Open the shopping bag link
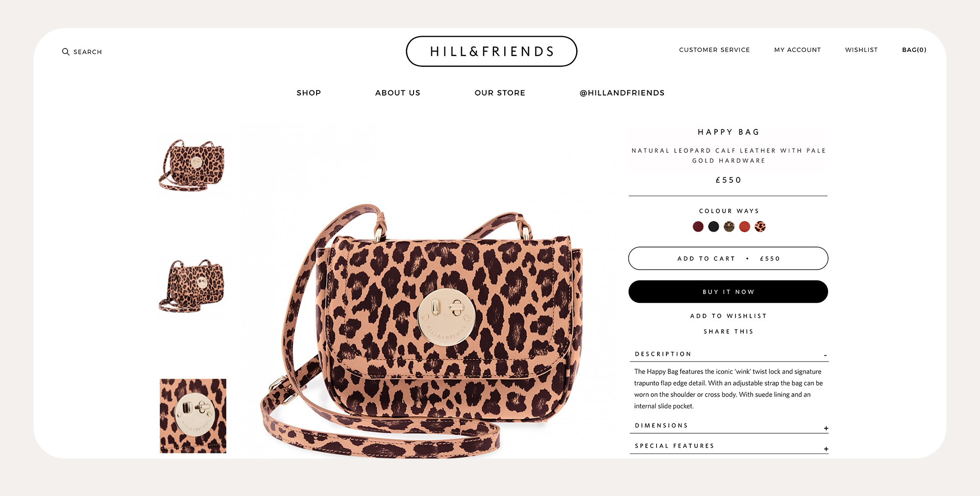The width and height of the screenshot is (980, 496). coord(914,50)
